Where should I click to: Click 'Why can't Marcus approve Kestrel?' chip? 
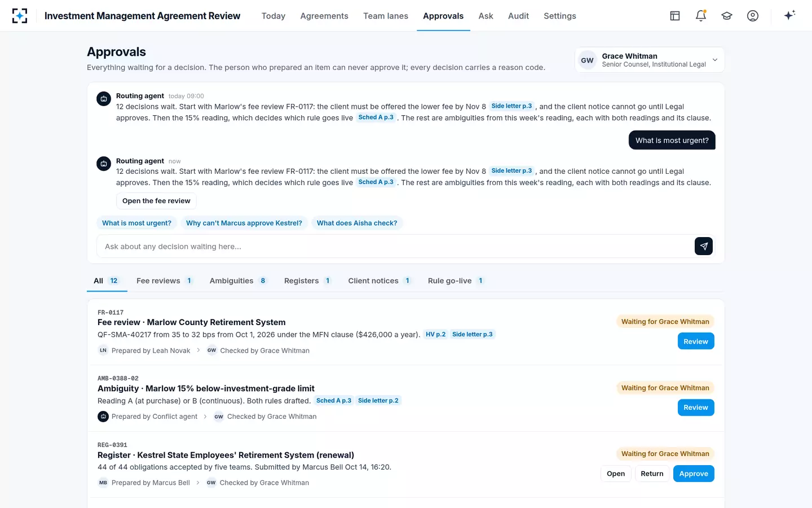244,223
